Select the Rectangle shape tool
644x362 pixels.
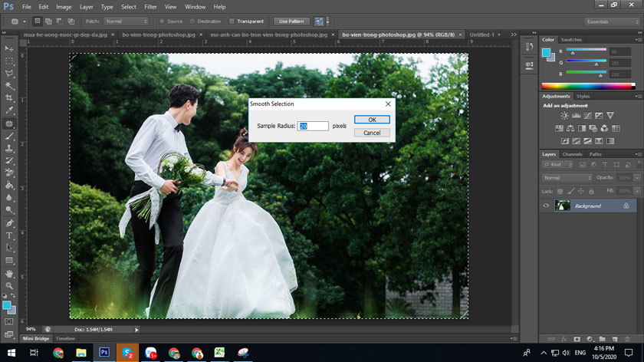pos(9,261)
